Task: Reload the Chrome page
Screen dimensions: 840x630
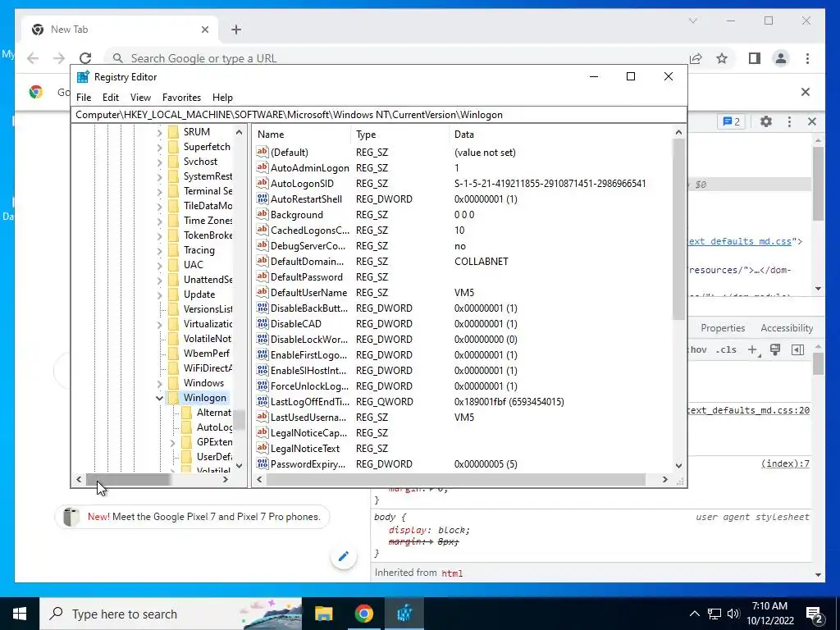Action: click(x=85, y=58)
